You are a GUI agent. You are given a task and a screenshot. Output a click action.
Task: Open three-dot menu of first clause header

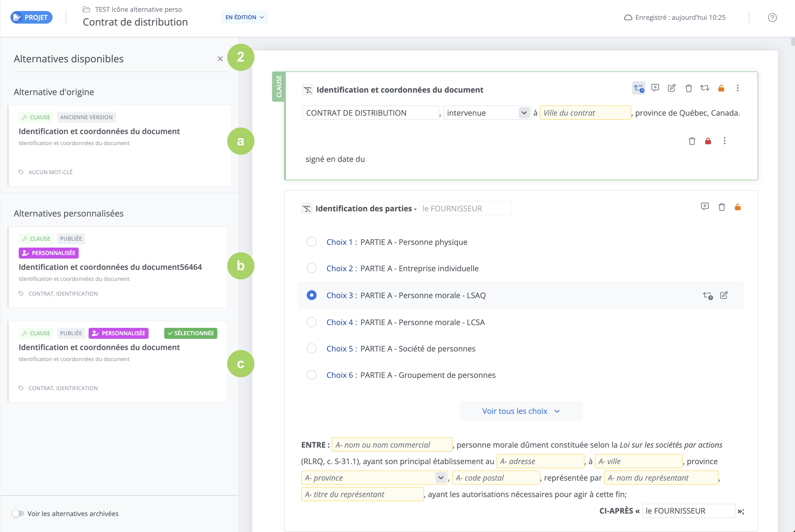(738, 88)
